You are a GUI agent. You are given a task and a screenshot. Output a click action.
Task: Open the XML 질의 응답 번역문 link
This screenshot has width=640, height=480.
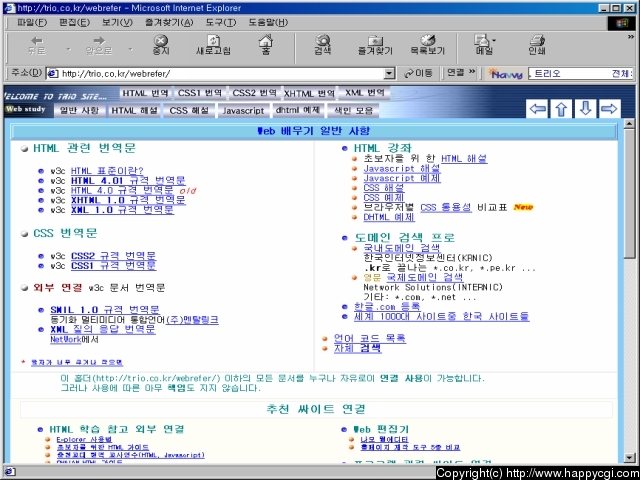point(103,329)
